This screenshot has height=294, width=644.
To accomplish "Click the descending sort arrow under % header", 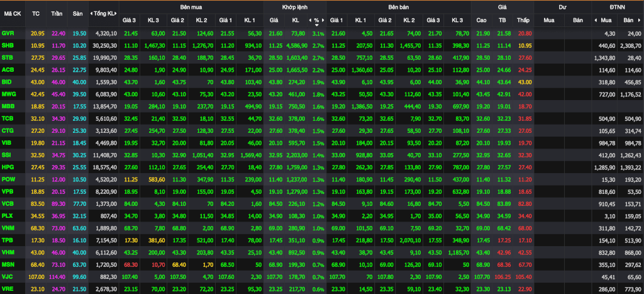I will pyautogui.click(x=317, y=25).
